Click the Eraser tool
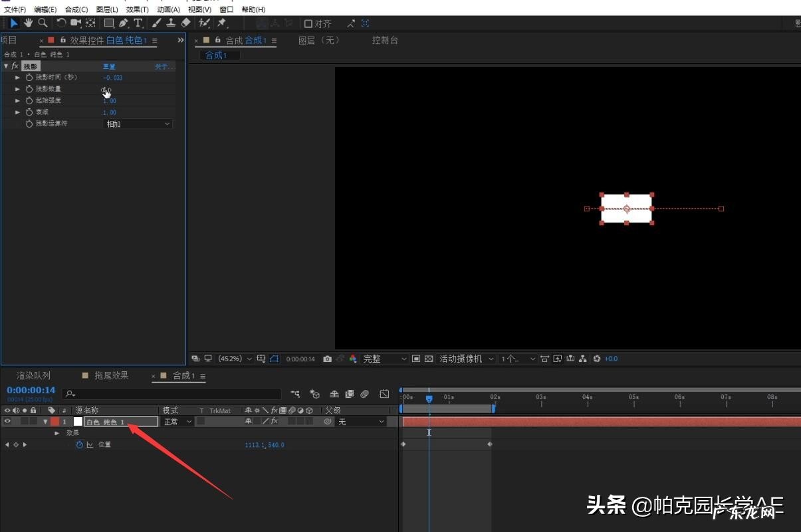This screenshot has height=532, width=801. coord(185,23)
